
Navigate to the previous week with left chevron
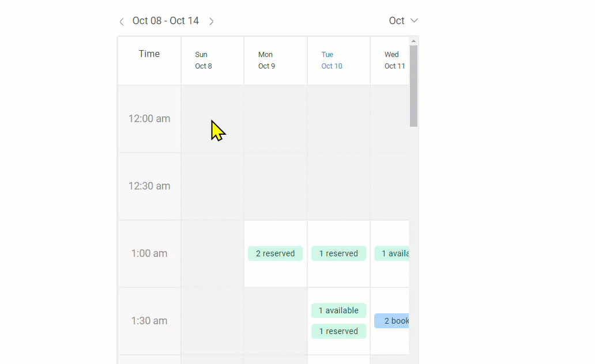click(122, 21)
